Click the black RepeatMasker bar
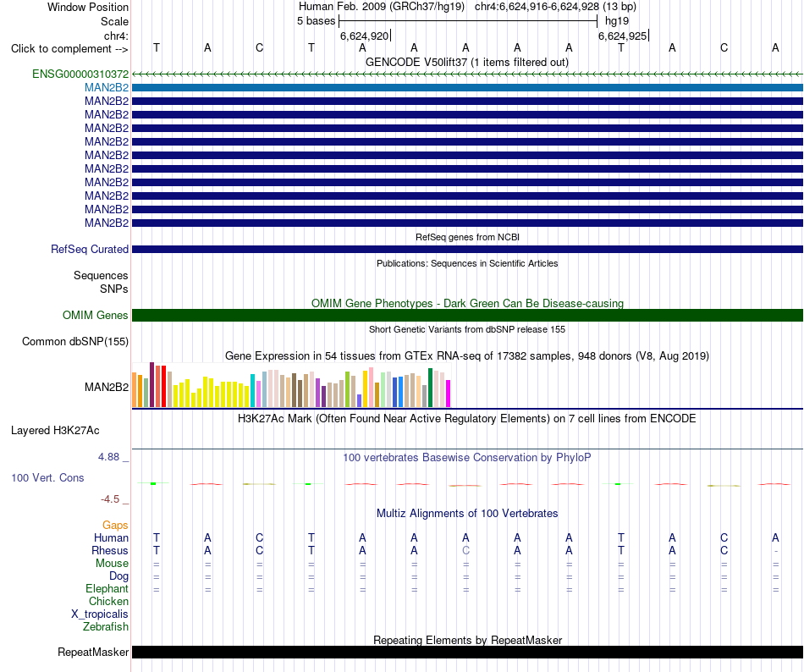 tap(467, 652)
